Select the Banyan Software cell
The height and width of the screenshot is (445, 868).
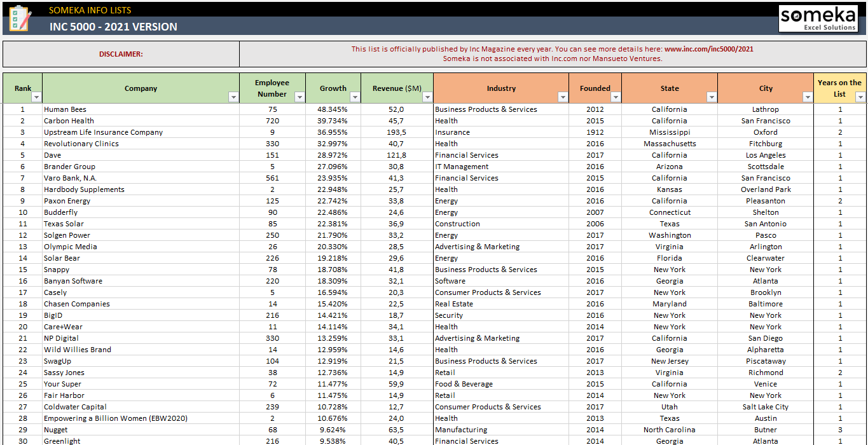tap(141, 281)
